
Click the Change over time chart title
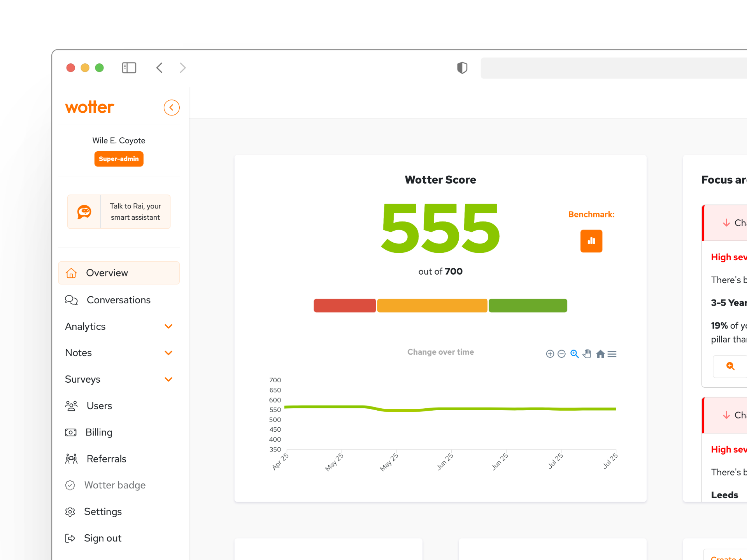point(440,352)
